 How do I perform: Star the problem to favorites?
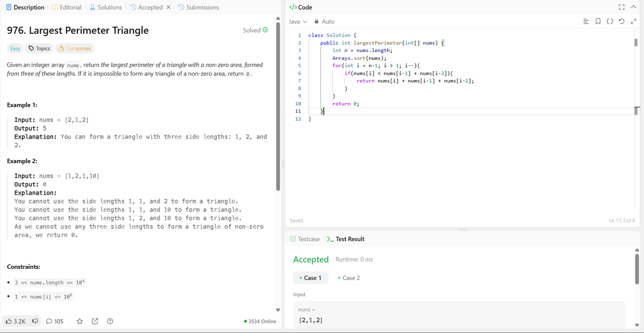pos(79,321)
